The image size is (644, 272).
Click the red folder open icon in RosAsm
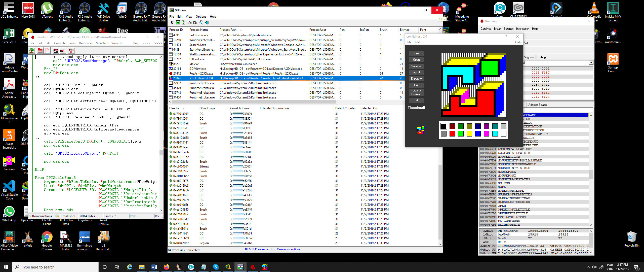(40, 51)
